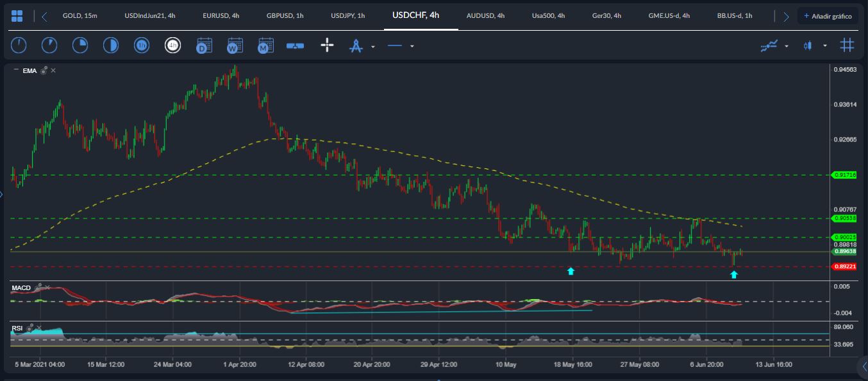Select the 30-minute timeframe clock icon

111,45
